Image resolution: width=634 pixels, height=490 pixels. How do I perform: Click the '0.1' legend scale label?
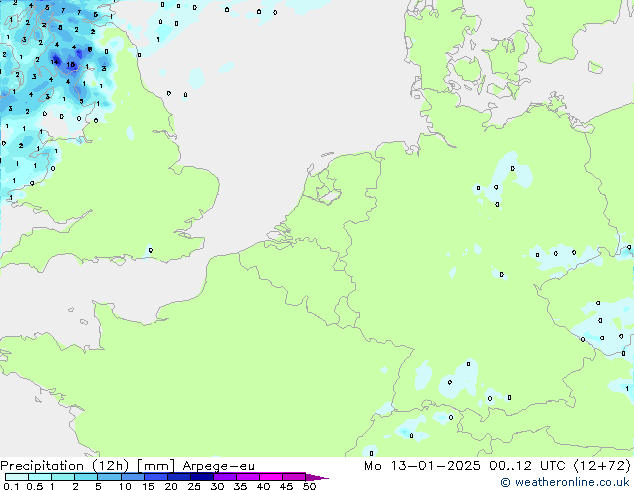(11, 486)
